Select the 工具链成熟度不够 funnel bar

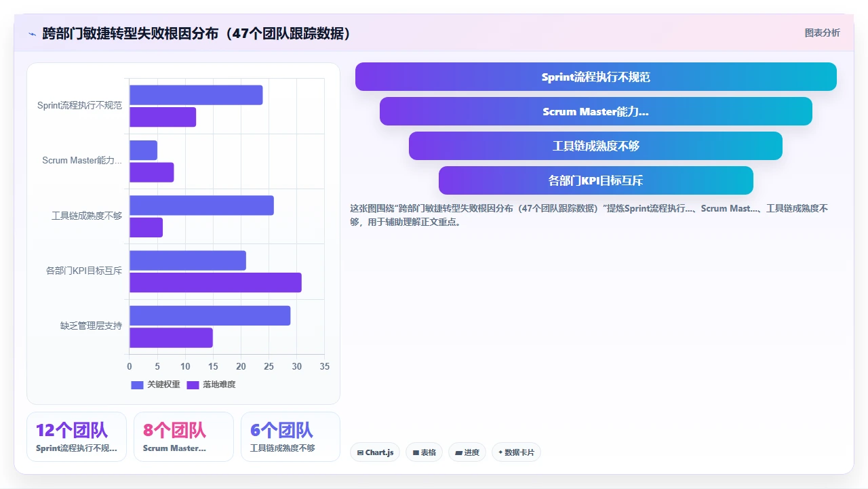click(595, 146)
